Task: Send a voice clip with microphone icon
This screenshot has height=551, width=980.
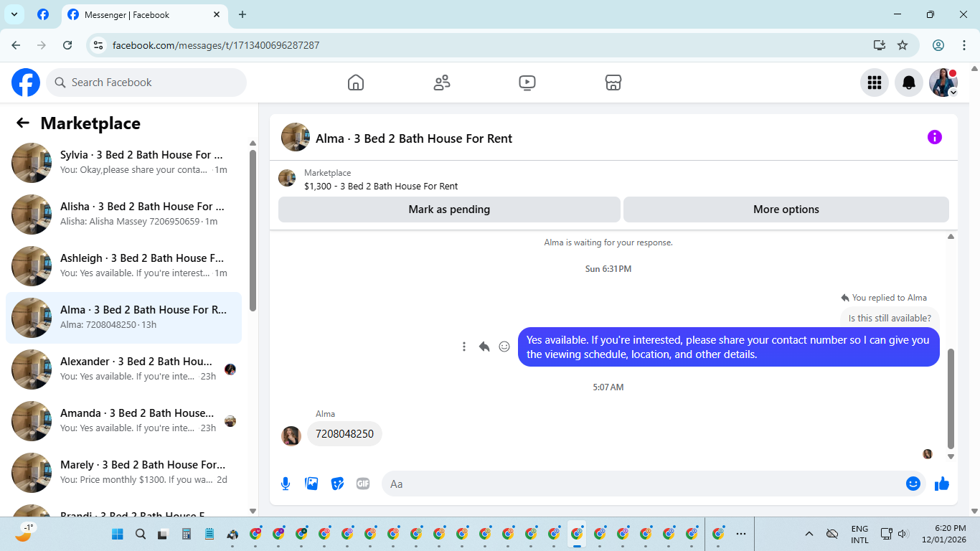Action: pos(286,484)
